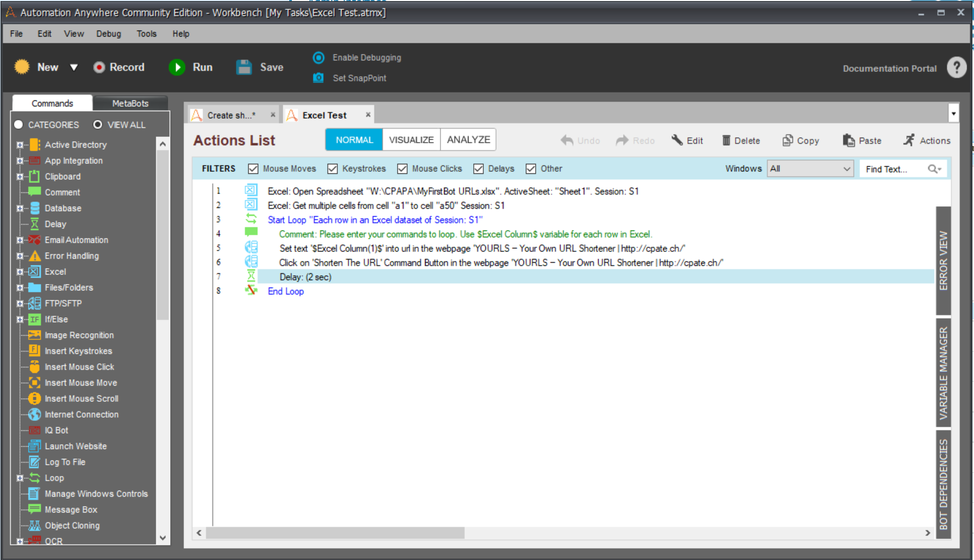Screen dimensions: 974x560
Task: Click the search magnifier icon in Find Text
Action: coord(933,169)
